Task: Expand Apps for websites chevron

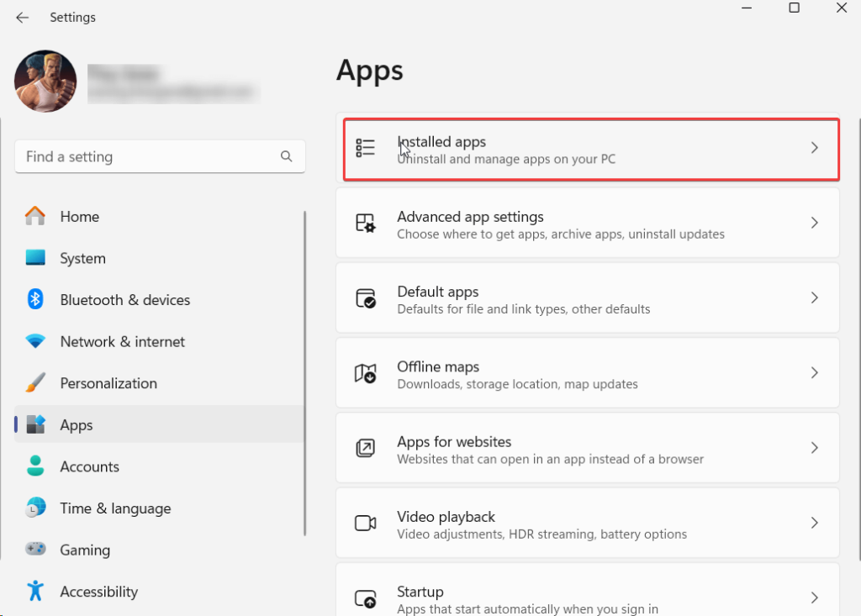Action: click(814, 448)
